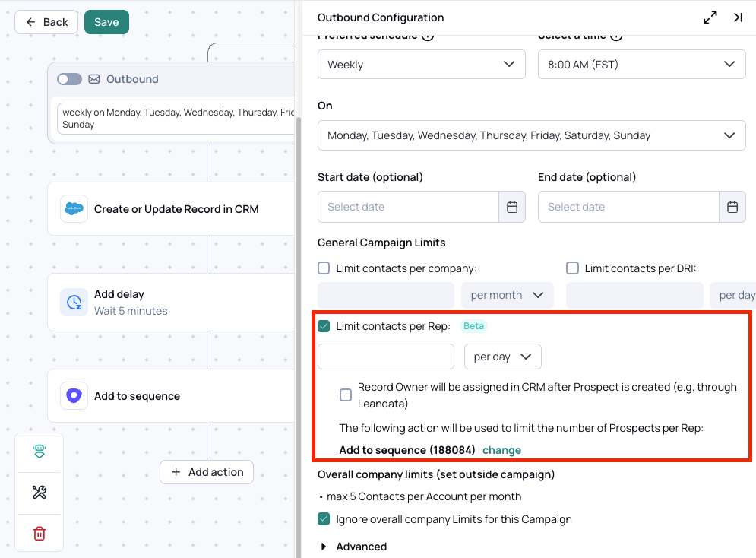
Task: Open the per month dropdown
Action: (508, 295)
